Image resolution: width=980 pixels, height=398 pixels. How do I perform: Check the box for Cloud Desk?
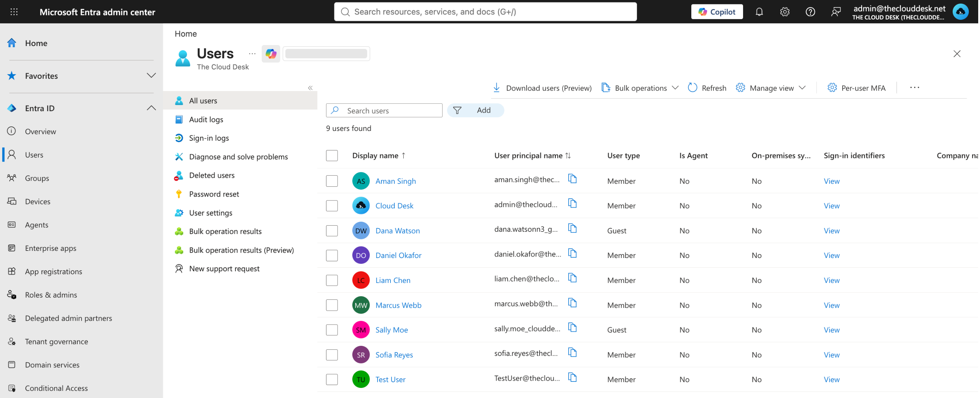pyautogui.click(x=332, y=206)
